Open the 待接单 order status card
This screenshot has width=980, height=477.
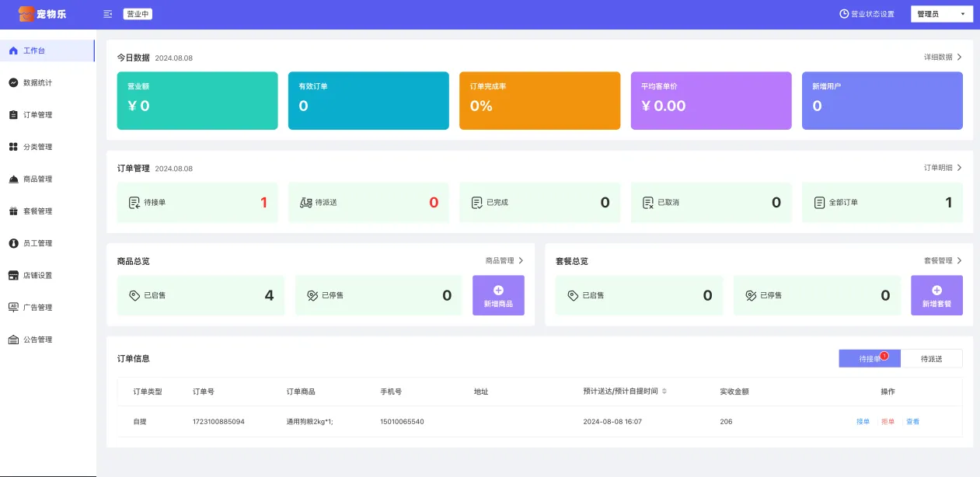click(x=197, y=203)
